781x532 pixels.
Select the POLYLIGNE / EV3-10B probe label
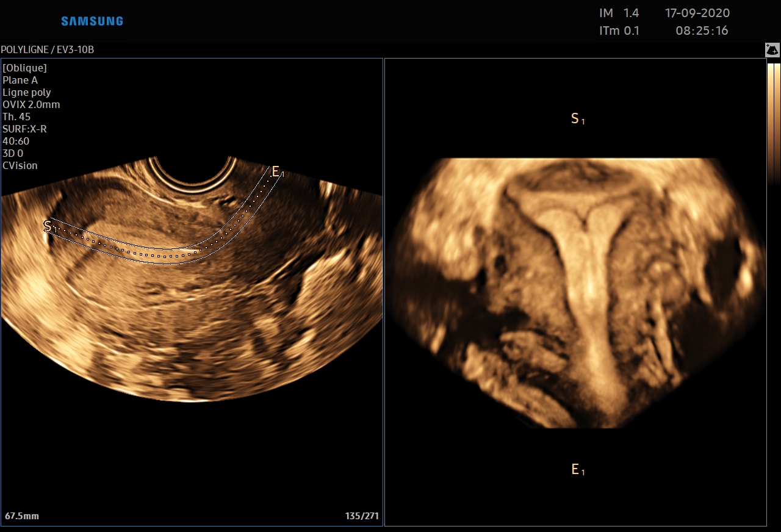48,49
